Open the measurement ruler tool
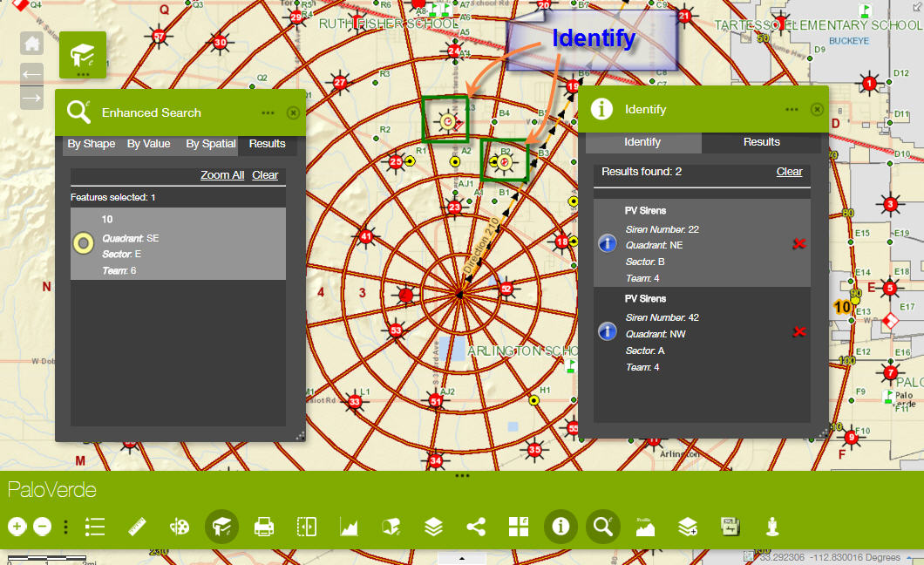This screenshot has height=565, width=924. (138, 526)
